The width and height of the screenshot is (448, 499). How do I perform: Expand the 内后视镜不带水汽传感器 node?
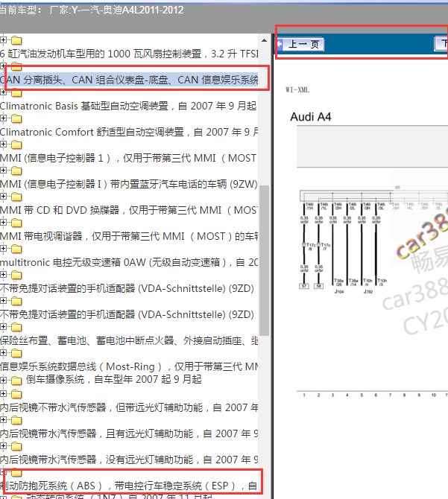(x=3, y=394)
